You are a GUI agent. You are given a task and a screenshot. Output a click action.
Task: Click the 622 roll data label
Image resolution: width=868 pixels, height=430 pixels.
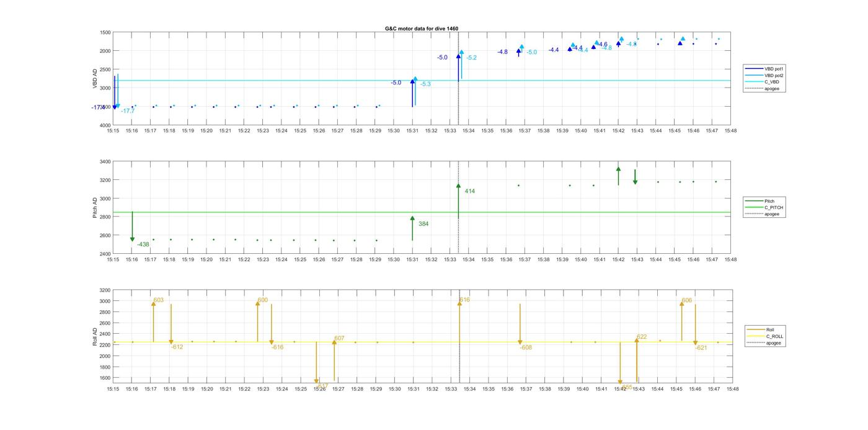[642, 337]
